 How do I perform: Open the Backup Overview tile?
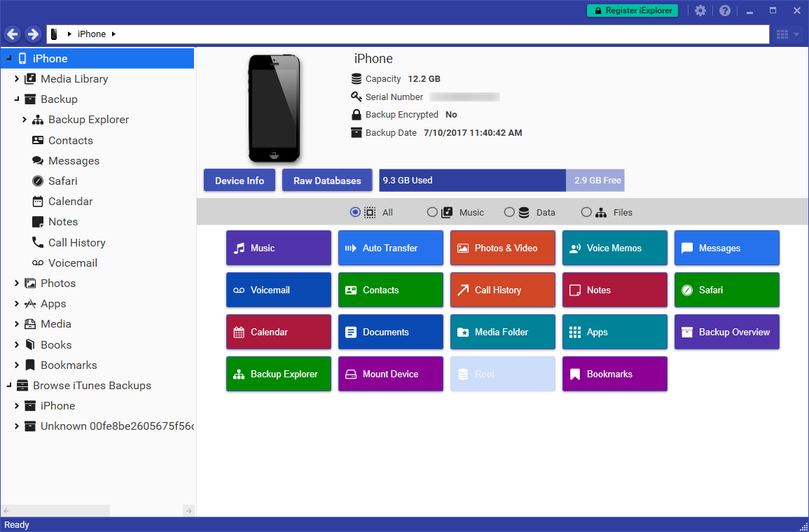[726, 332]
